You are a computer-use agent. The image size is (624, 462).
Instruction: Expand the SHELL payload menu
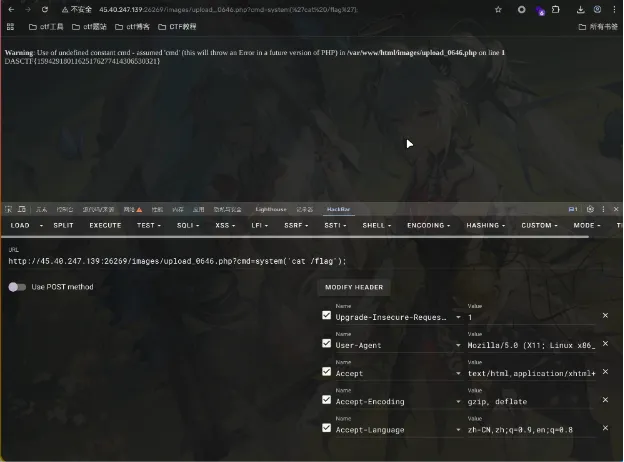coord(376,225)
